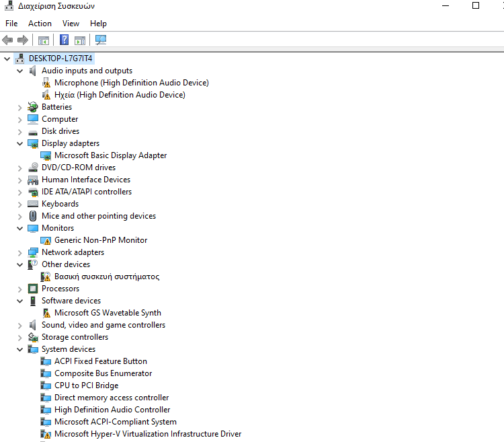Image resolution: width=504 pixels, height=442 pixels.
Task: Click the Storage controllers icon
Action: [x=33, y=337]
